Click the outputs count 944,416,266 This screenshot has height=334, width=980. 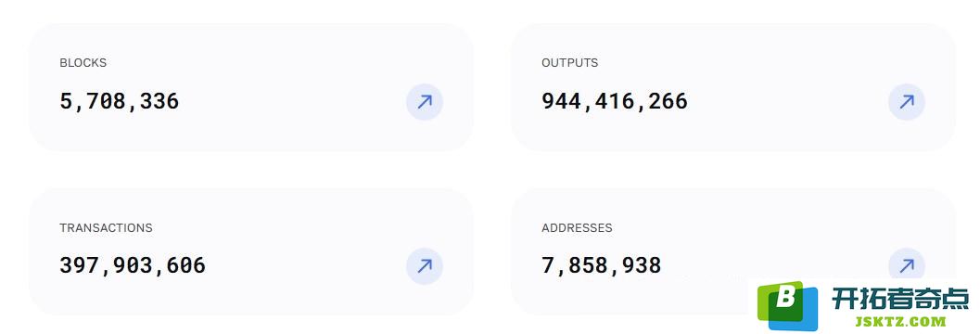coord(615,101)
